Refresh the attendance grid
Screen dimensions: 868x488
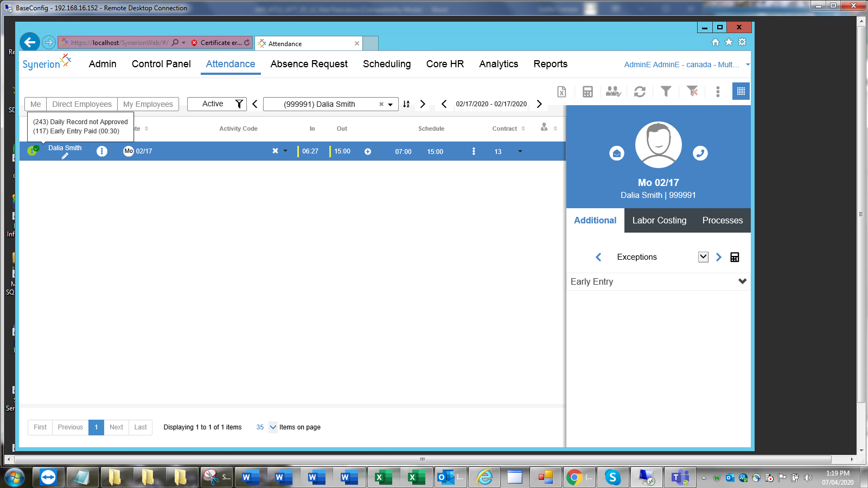640,92
